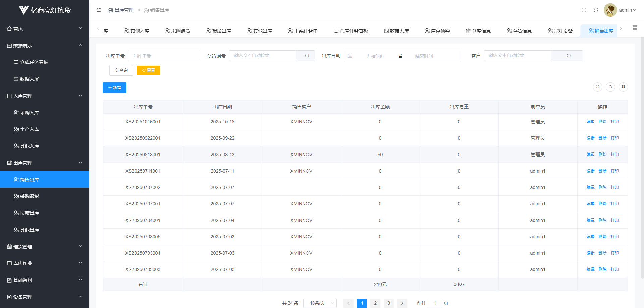Click the blue 新增 button
Screen dimensions: 644x308
pos(114,88)
